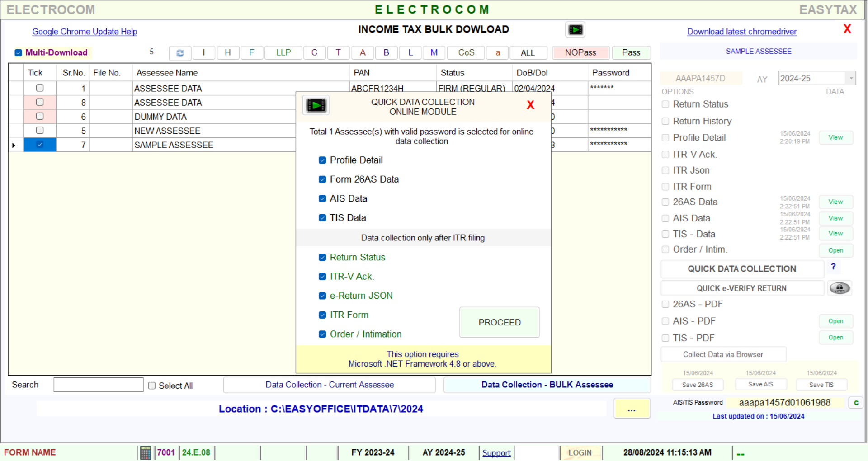Tick the Select All checkbox

(152, 386)
